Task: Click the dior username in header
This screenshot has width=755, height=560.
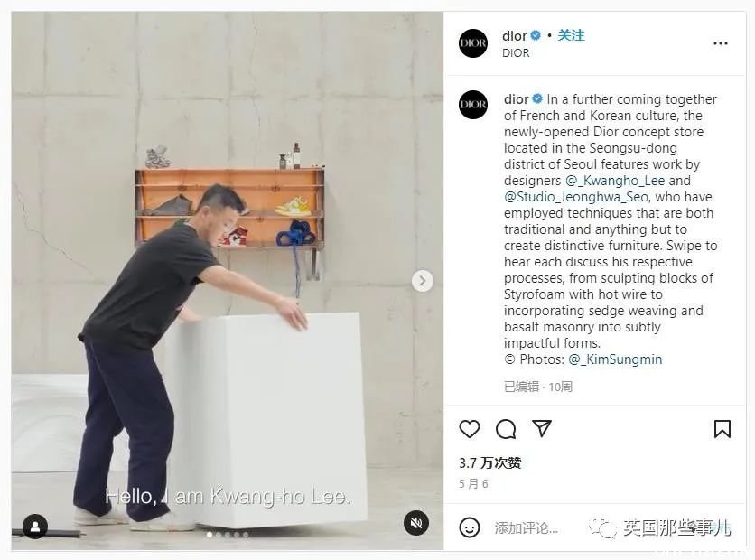Action: pos(514,36)
